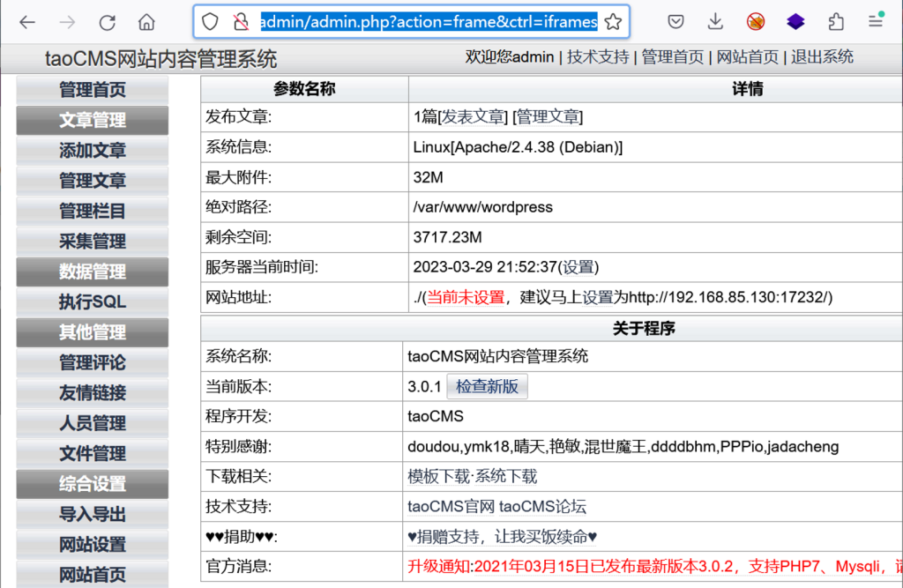This screenshot has width=903, height=588.
Task: Click the 详情 column header
Action: (x=748, y=89)
